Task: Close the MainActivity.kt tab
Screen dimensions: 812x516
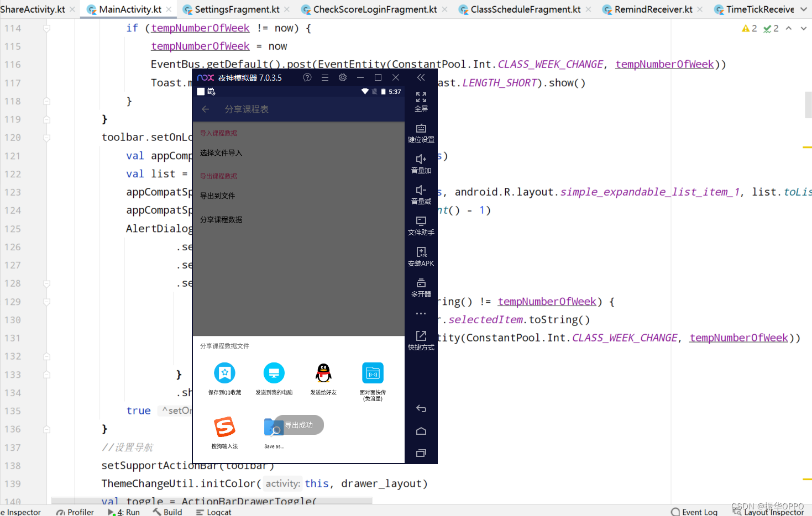Action: click(169, 9)
